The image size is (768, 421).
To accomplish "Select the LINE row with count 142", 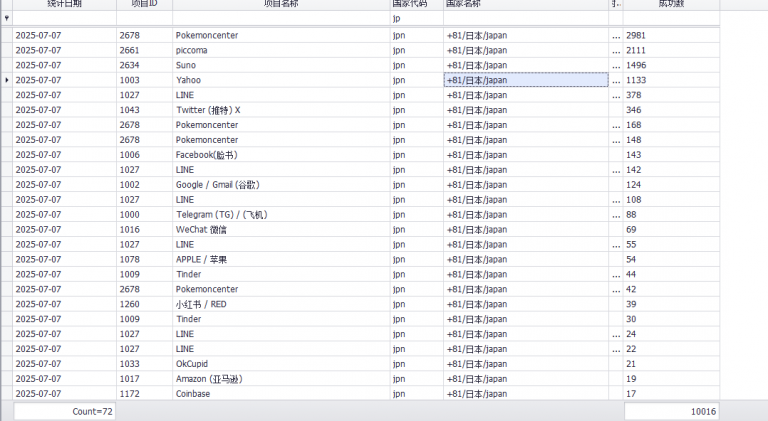I will tap(360, 169).
